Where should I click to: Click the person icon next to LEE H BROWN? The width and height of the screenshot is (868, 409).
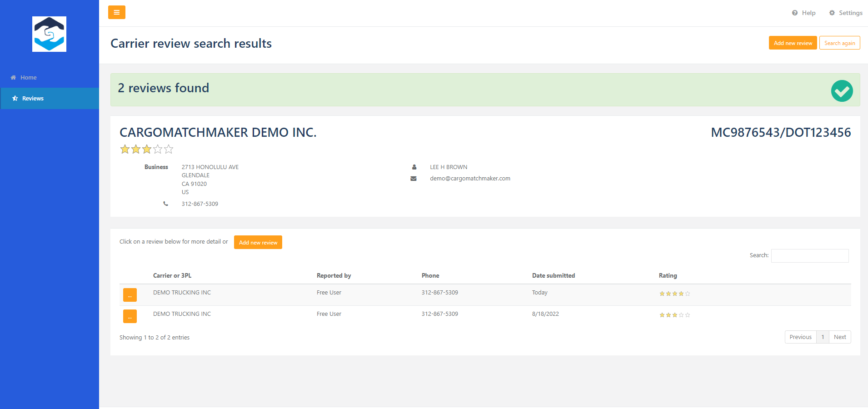pos(414,167)
